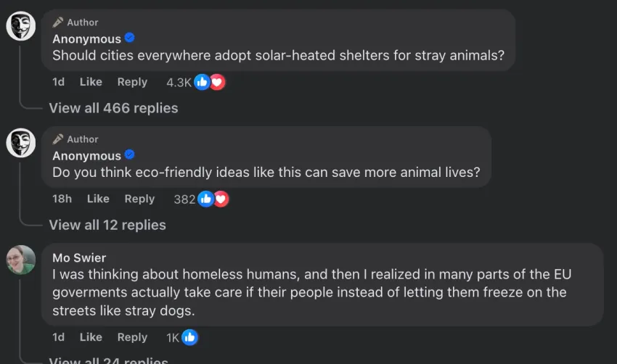Click the Author pencil icon on the second comment
The image size is (617, 364).
58,139
